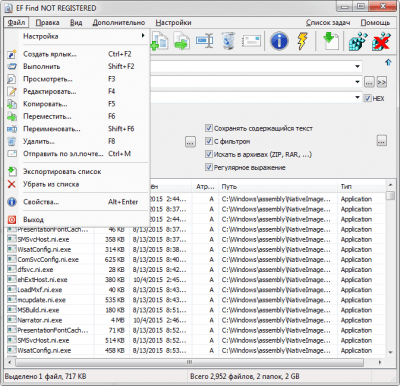Click the Move files toolbar icon

182,41
